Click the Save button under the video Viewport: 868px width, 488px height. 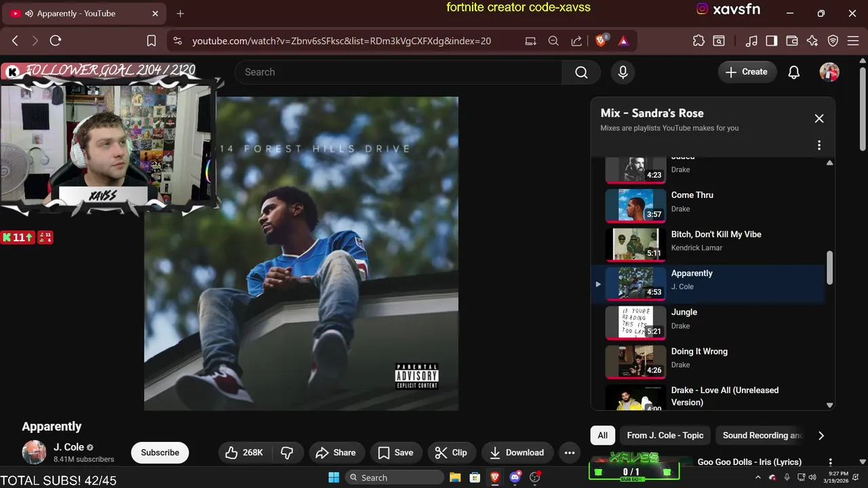tap(395, 453)
